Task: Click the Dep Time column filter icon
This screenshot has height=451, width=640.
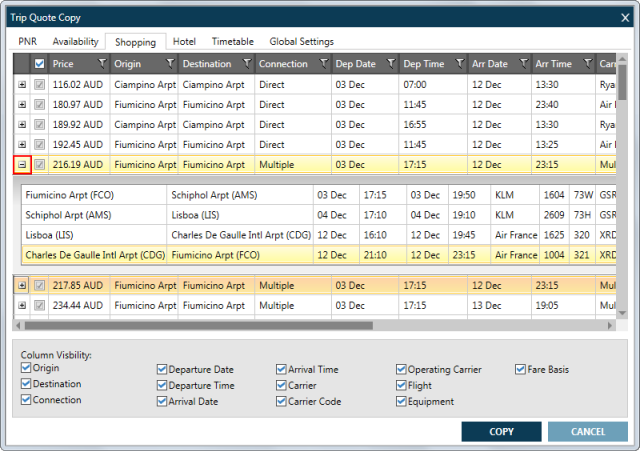Action: [x=458, y=64]
